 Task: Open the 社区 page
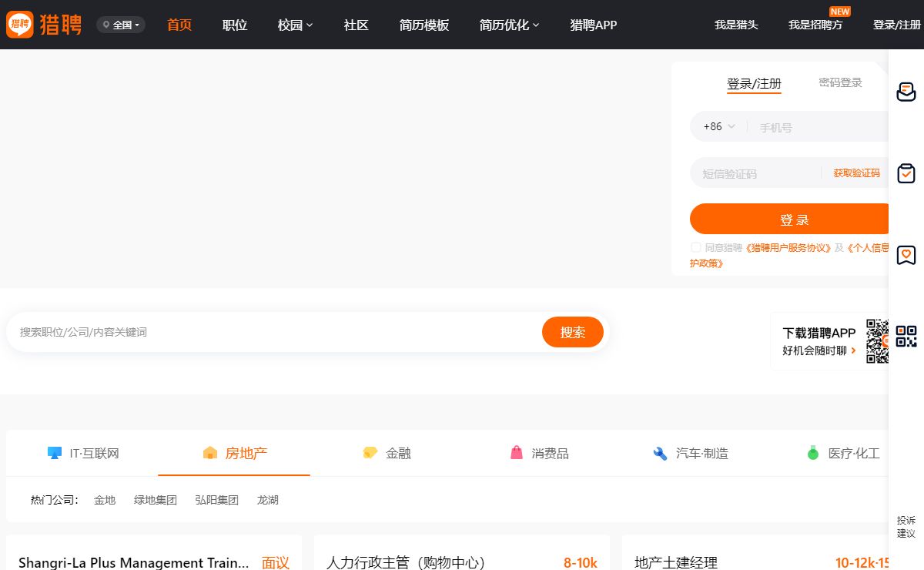(x=357, y=25)
